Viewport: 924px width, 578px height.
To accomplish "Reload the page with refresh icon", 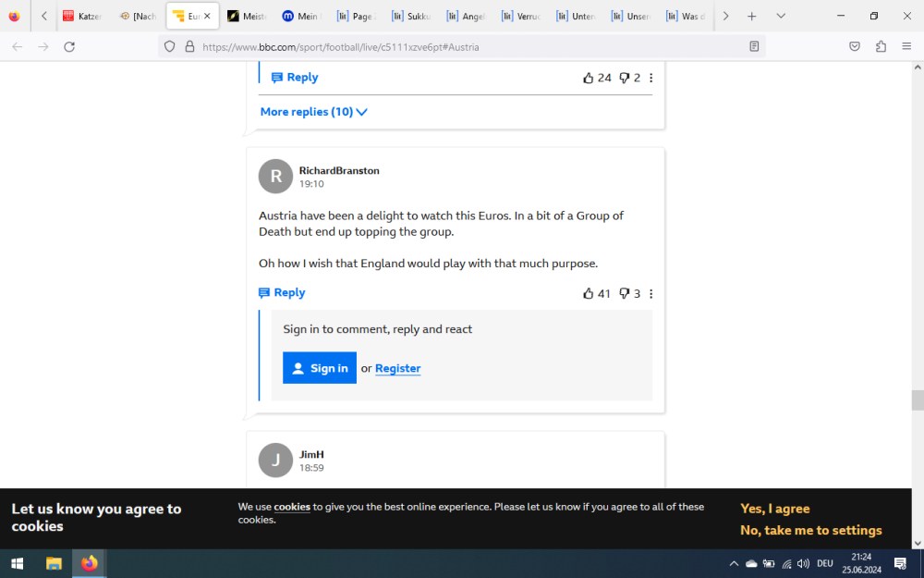I will pos(69,46).
